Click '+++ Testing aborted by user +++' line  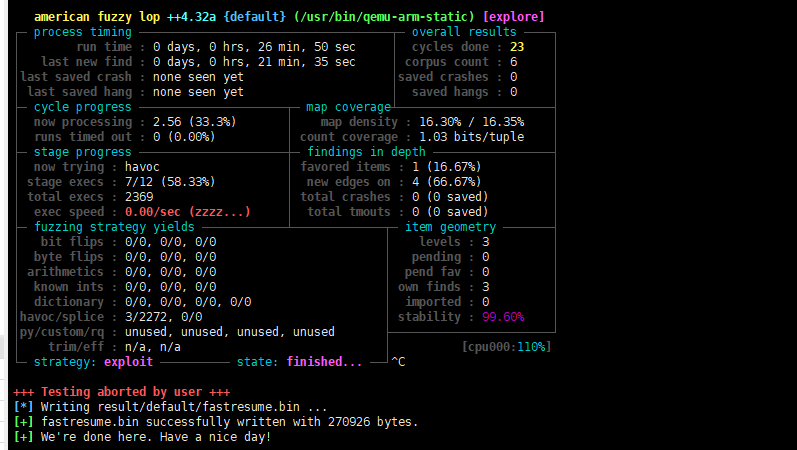click(x=121, y=392)
